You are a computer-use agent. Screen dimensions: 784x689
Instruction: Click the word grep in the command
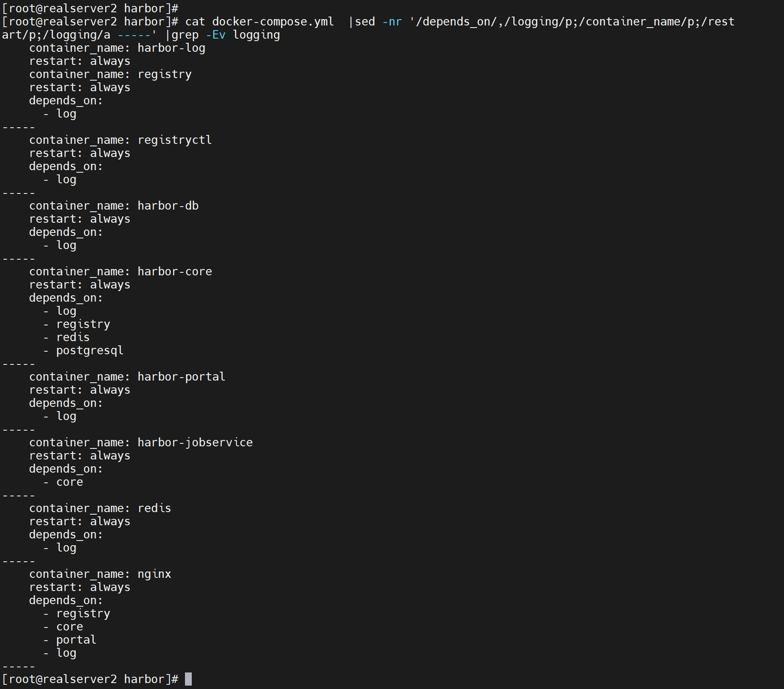(x=185, y=35)
